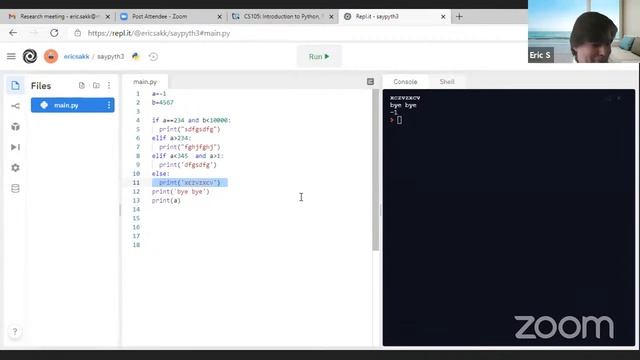640x360 pixels.
Task: Close the CS105 Introduction to Python tab
Action: (331, 17)
